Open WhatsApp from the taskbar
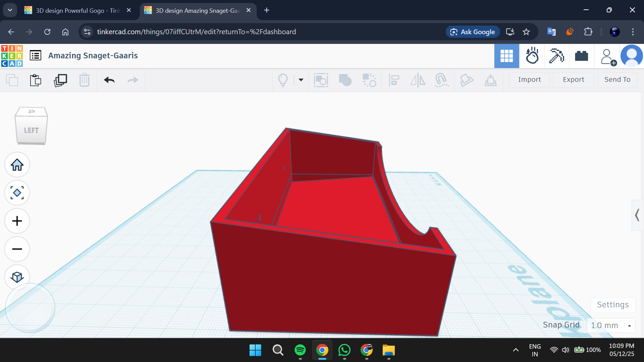This screenshot has width=644, height=362. [x=344, y=350]
